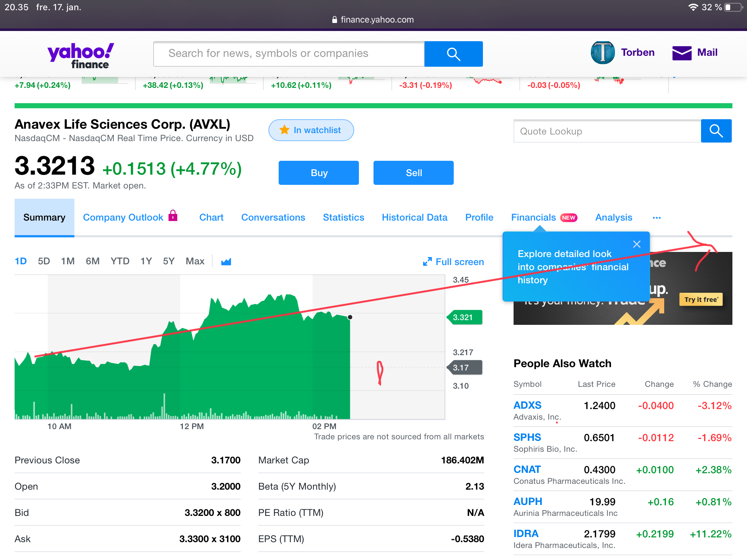Select the 5Y chart range

point(169,261)
